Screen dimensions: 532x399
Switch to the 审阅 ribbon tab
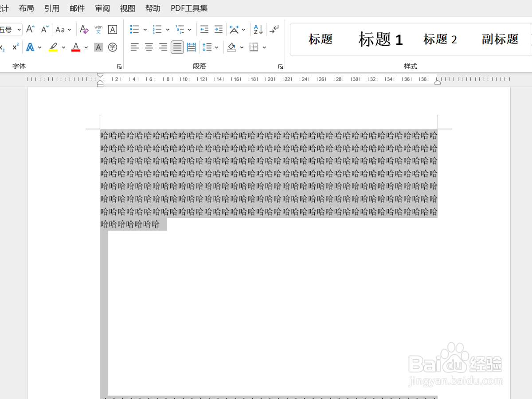click(102, 8)
